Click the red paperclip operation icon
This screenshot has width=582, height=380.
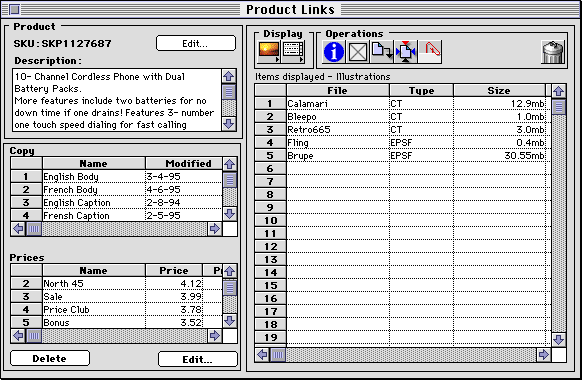430,52
